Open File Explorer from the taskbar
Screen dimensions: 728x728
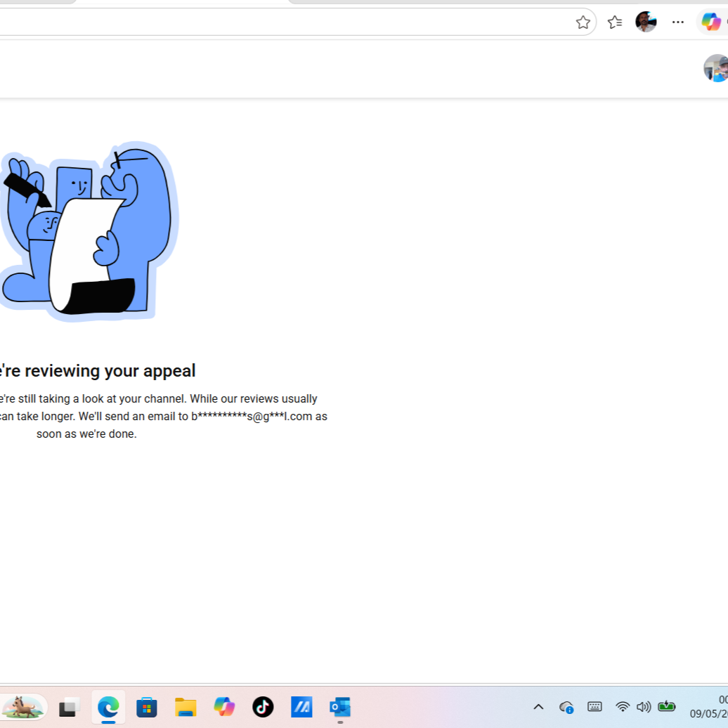pos(186,707)
